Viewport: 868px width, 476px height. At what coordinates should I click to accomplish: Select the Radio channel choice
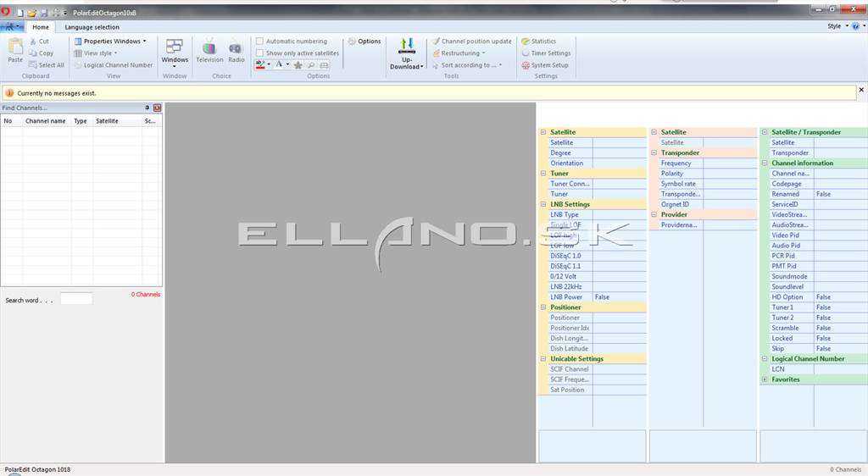pos(236,52)
